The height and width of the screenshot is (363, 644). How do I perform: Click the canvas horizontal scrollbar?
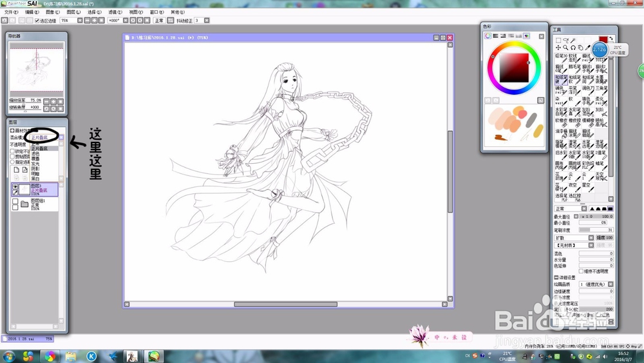click(x=285, y=304)
